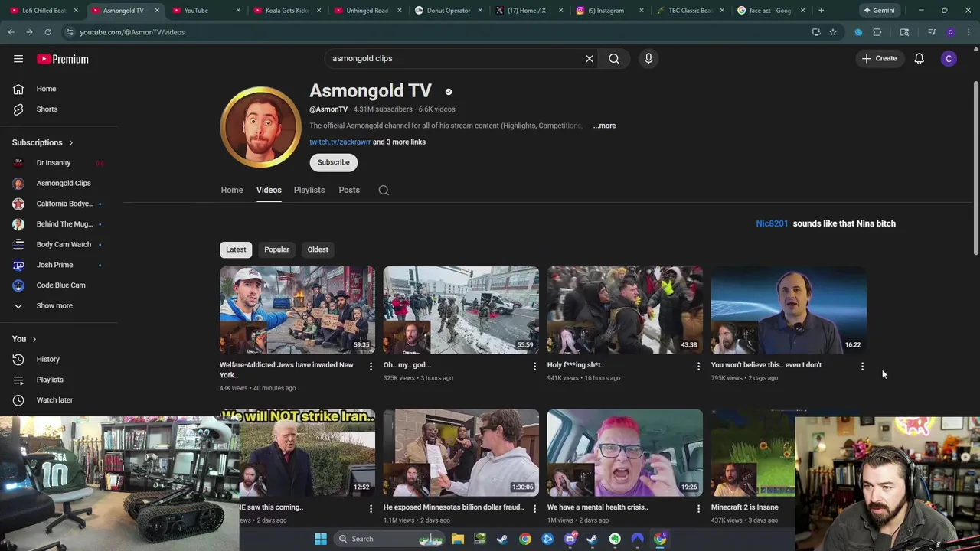Viewport: 980px width, 551px height.
Task: Sort videos by Oldest
Action: coord(318,249)
